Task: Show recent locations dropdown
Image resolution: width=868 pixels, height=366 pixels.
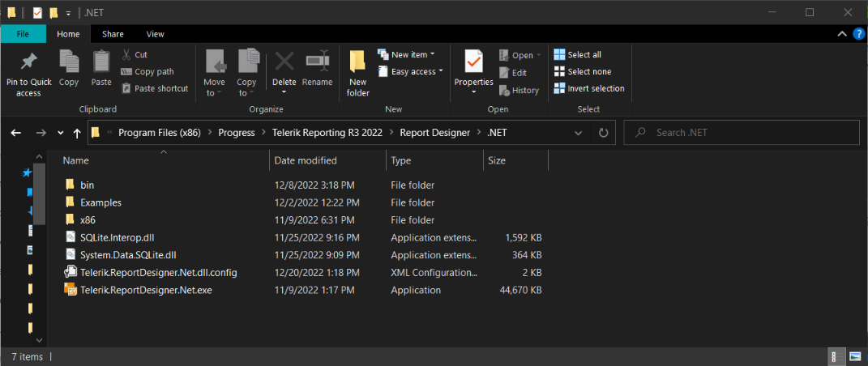Action: click(60, 133)
